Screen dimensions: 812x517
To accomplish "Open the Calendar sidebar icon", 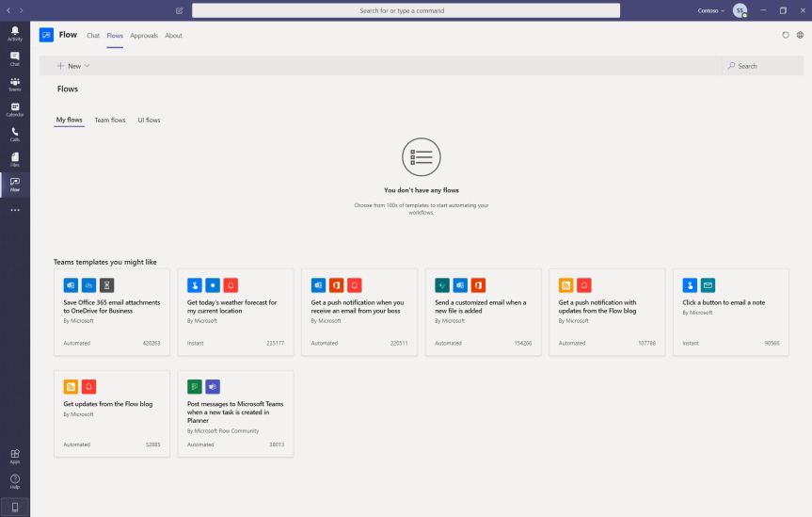I will coord(14,109).
